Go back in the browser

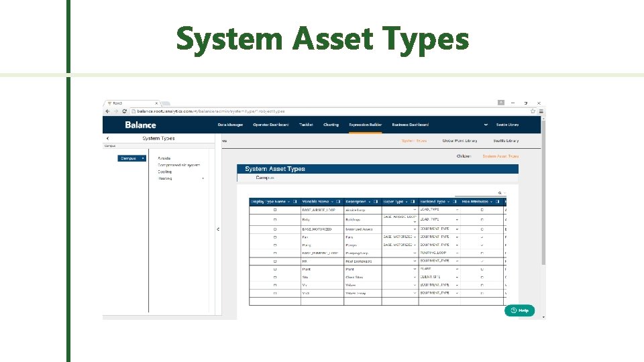coord(107,111)
